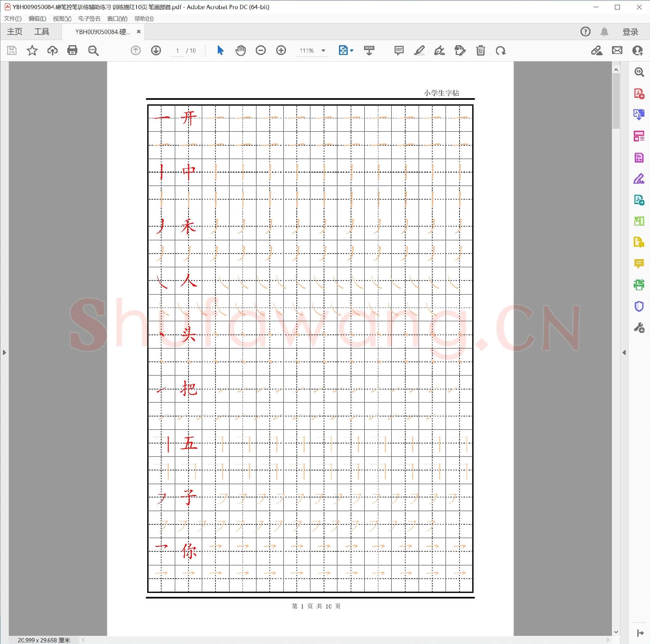This screenshot has width=650, height=644.
Task: Click the Highlight text pen icon
Action: (419, 50)
